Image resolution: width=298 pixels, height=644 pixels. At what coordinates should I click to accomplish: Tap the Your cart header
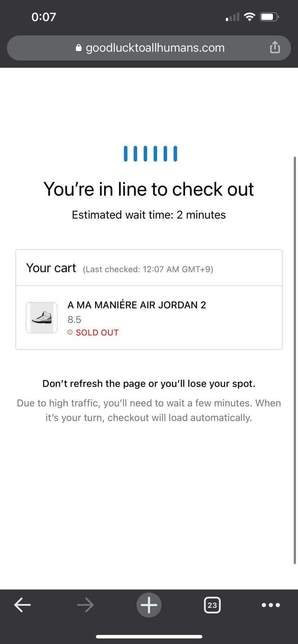(x=51, y=268)
